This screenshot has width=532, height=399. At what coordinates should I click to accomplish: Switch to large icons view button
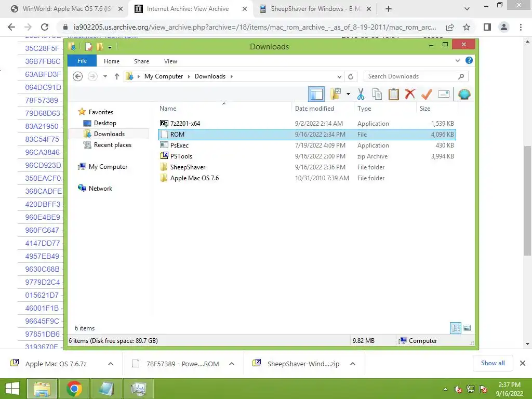[467, 328]
